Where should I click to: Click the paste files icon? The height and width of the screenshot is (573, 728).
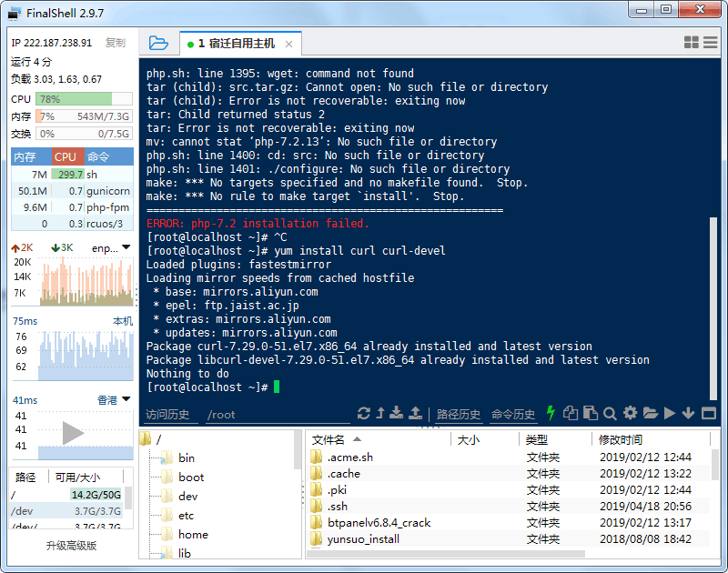click(x=589, y=413)
